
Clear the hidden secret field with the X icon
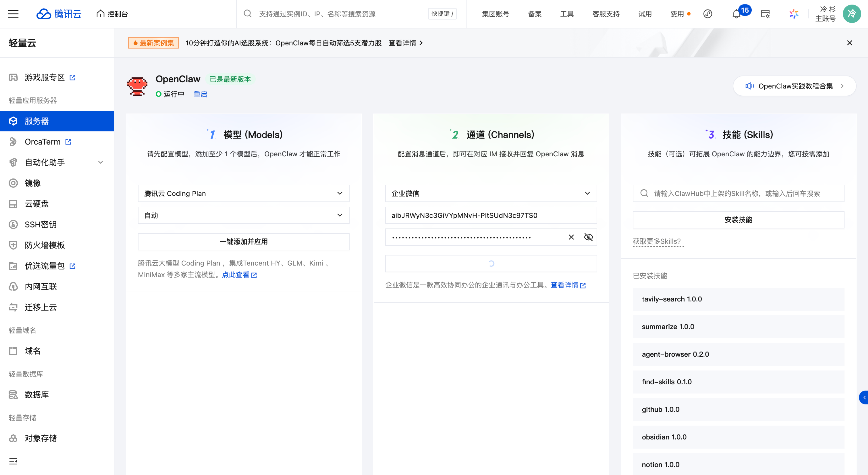(x=571, y=237)
